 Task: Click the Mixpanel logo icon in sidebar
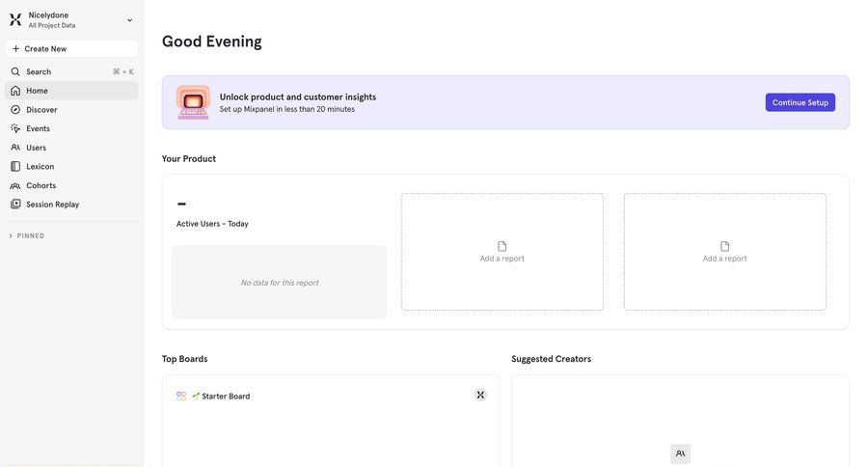coord(15,19)
